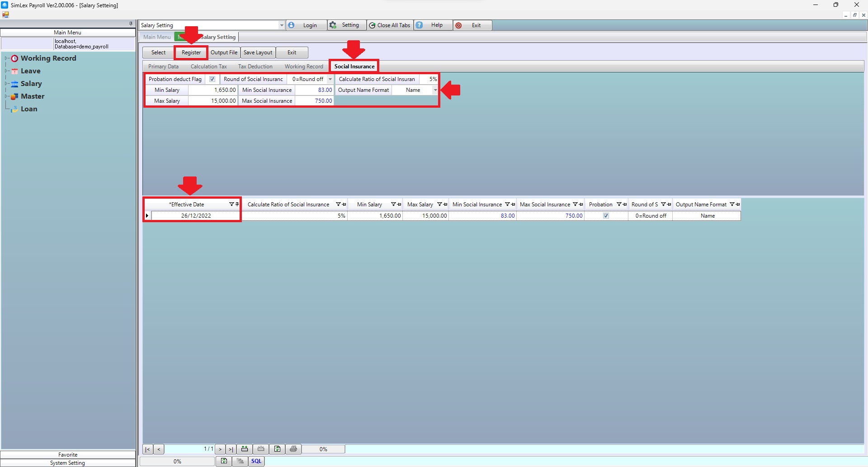This screenshot has width=868, height=467.
Task: Open the Tax Deduction tab
Action: coord(255,67)
